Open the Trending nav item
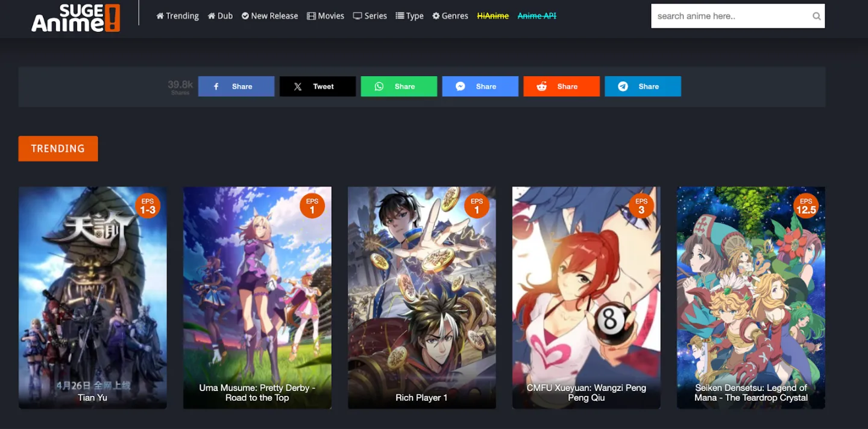 (x=177, y=16)
